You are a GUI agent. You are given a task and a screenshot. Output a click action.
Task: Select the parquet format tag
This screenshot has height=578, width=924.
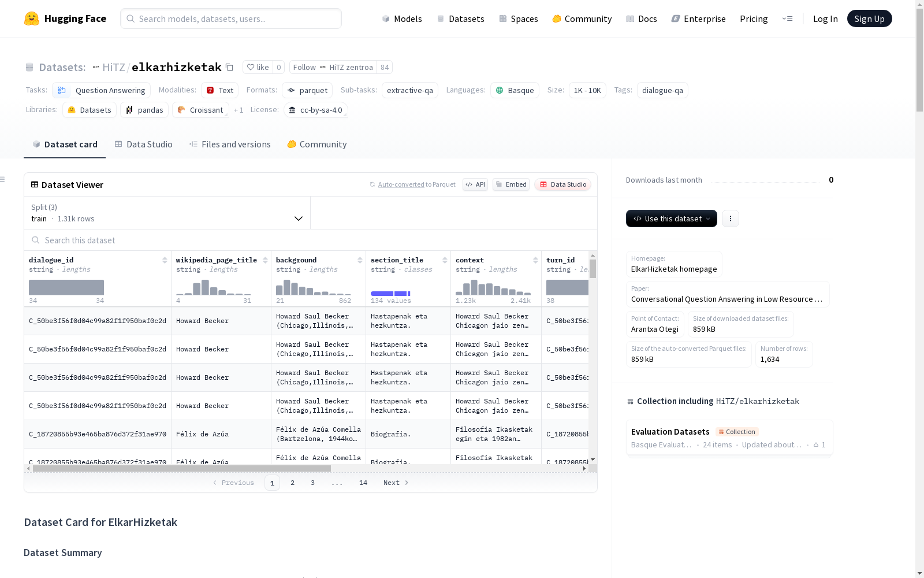coord(307,90)
